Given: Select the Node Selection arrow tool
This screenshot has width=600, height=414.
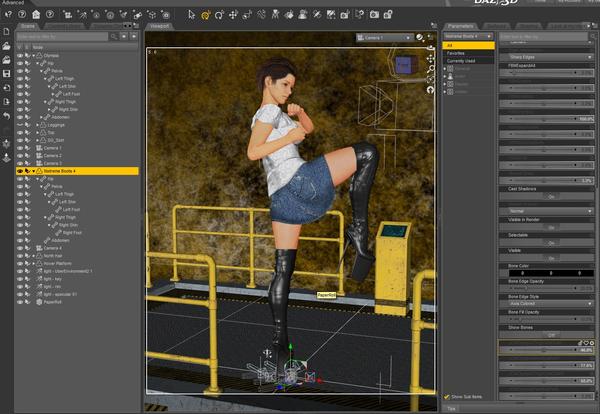Looking at the screenshot, I should pyautogui.click(x=191, y=15).
